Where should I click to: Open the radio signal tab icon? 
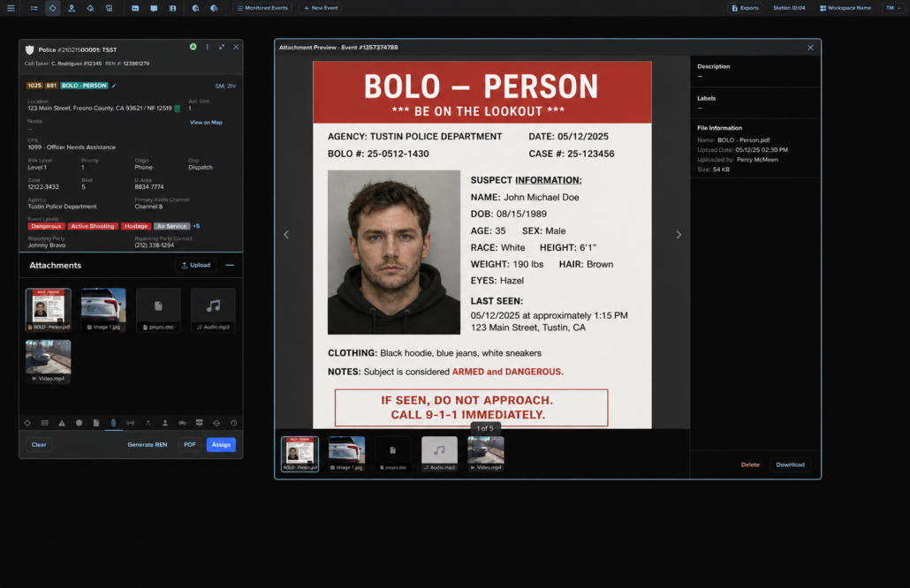131,423
